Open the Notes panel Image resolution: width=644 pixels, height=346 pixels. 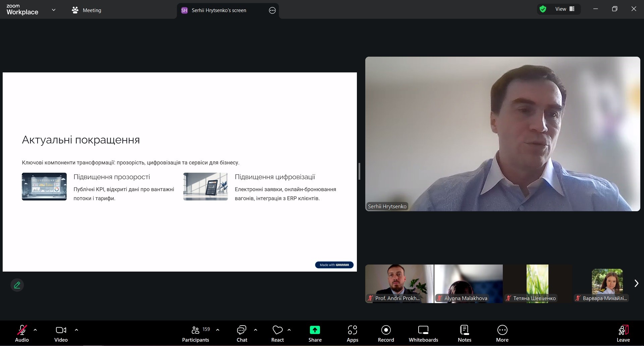tap(464, 334)
